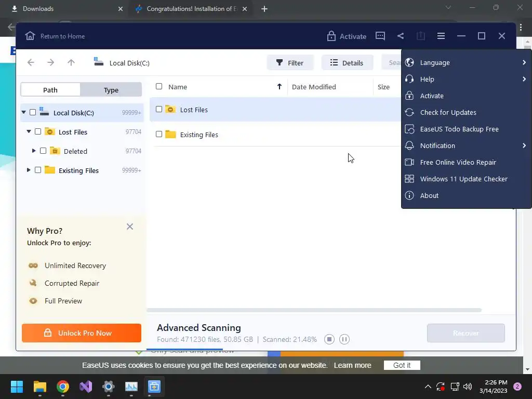Click the Unlock Pro Now button
532x399 pixels.
(82, 333)
